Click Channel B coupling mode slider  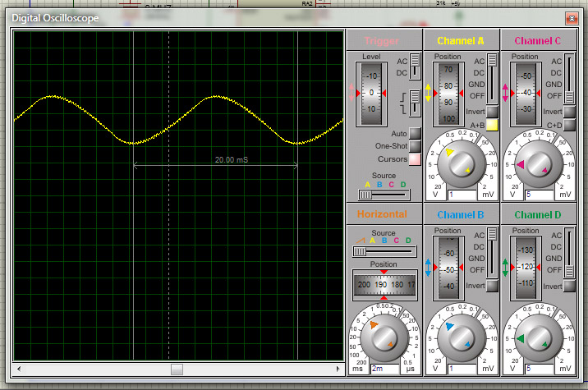[x=492, y=253]
